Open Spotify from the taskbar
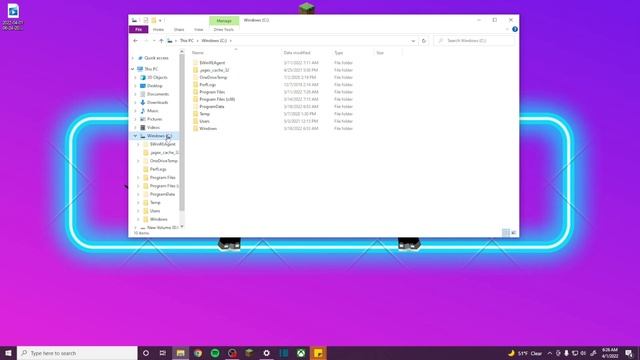Image resolution: width=640 pixels, height=360 pixels. point(215,353)
